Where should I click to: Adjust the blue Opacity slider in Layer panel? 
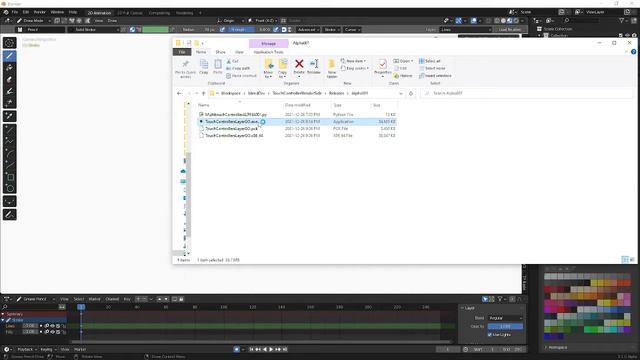[x=505, y=327]
